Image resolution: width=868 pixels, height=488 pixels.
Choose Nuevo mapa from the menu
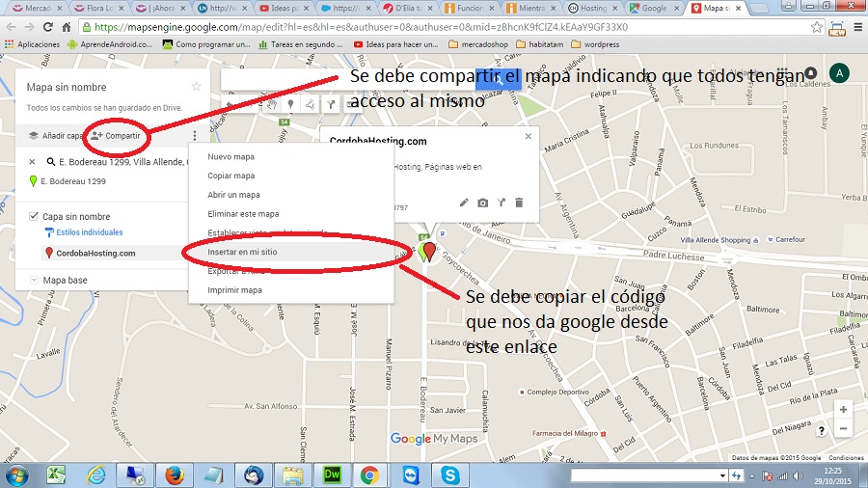click(x=231, y=156)
